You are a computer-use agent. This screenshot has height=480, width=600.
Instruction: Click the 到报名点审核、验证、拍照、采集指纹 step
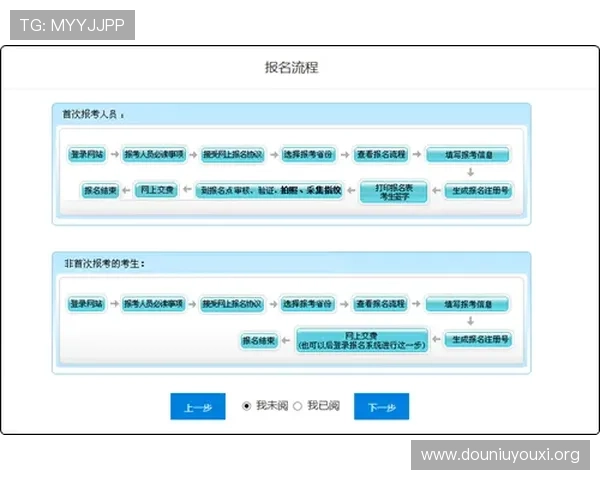[269, 190]
